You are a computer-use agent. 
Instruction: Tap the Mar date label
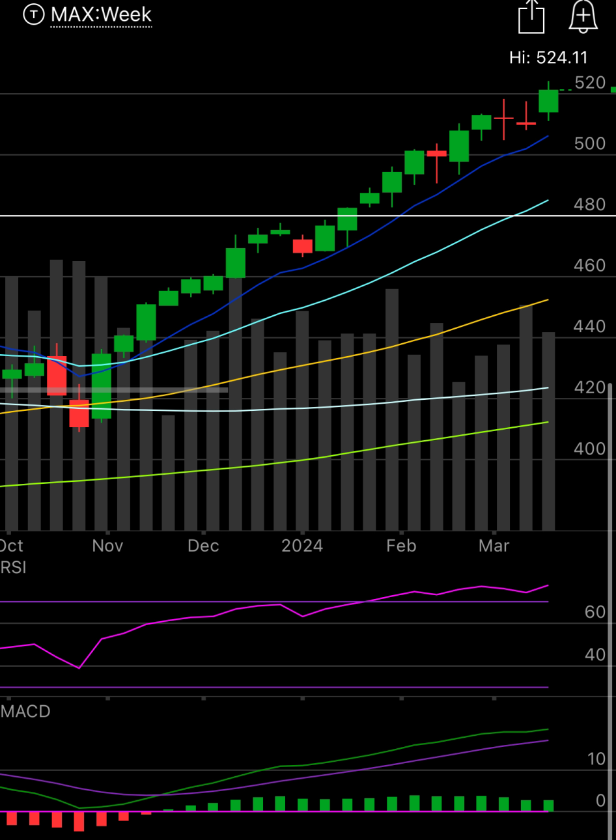(x=494, y=546)
